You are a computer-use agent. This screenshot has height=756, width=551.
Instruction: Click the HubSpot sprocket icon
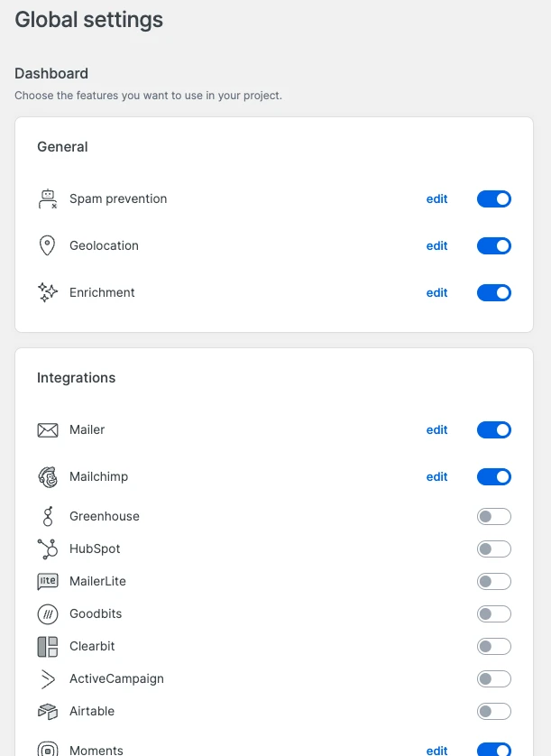click(48, 549)
